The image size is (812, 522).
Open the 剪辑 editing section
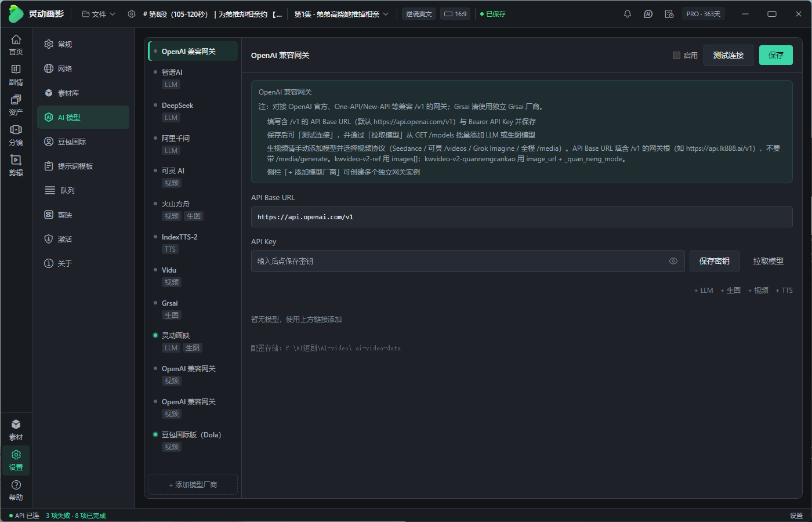pos(16,165)
